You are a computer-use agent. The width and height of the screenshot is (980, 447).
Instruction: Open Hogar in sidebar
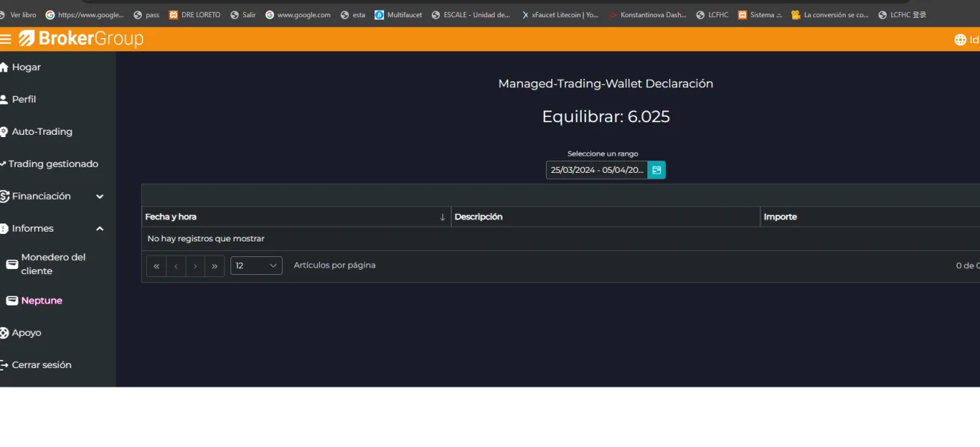point(26,67)
